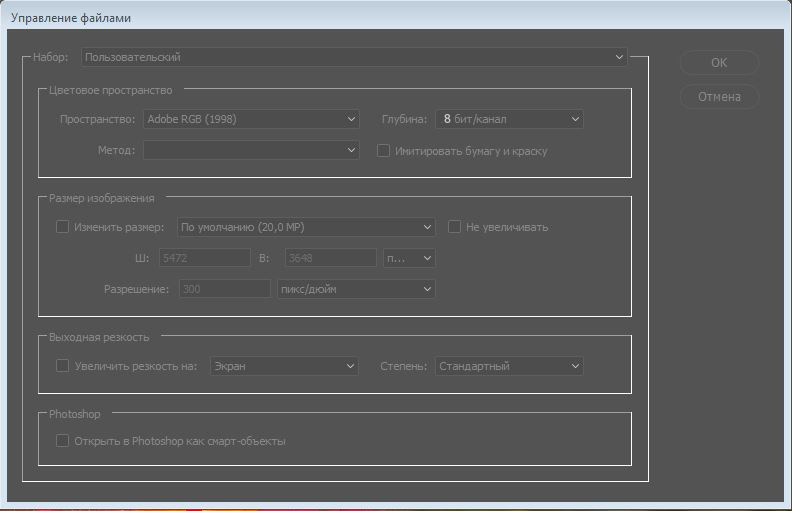This screenshot has height=511, width=792.
Task: Enable Имитировать бумагу и краску checkbox
Action: pyautogui.click(x=383, y=151)
